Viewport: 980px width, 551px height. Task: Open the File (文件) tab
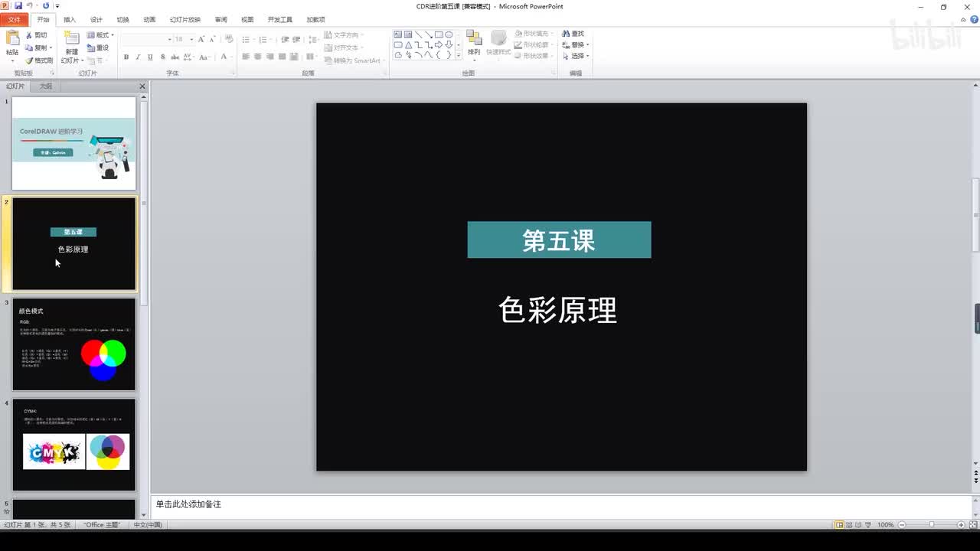coord(15,20)
